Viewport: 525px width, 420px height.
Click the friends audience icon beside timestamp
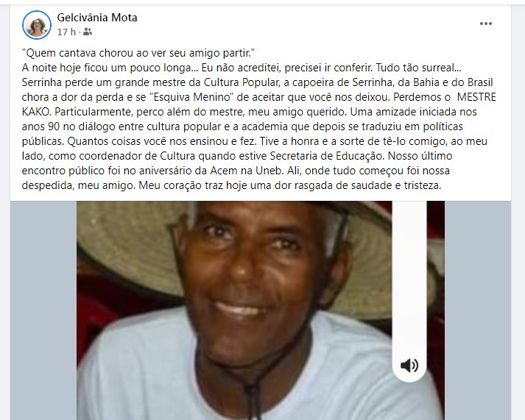point(88,32)
